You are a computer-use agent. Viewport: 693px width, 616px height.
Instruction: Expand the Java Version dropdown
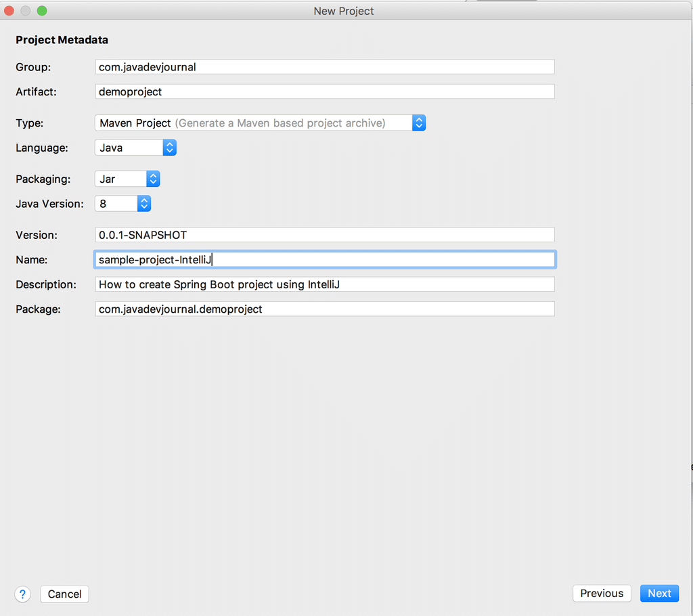(x=122, y=204)
